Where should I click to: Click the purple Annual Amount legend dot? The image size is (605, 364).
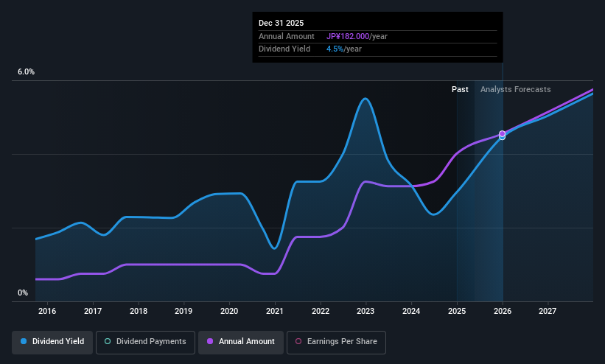tap(210, 341)
